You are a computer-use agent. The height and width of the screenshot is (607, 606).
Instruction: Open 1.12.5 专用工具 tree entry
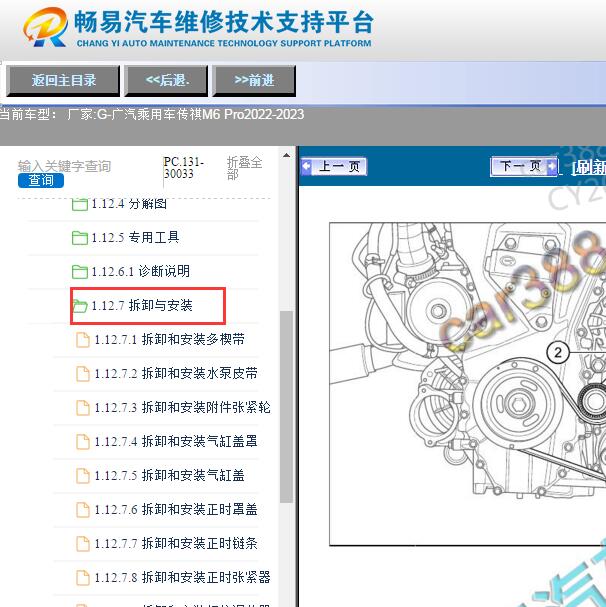click(135, 237)
